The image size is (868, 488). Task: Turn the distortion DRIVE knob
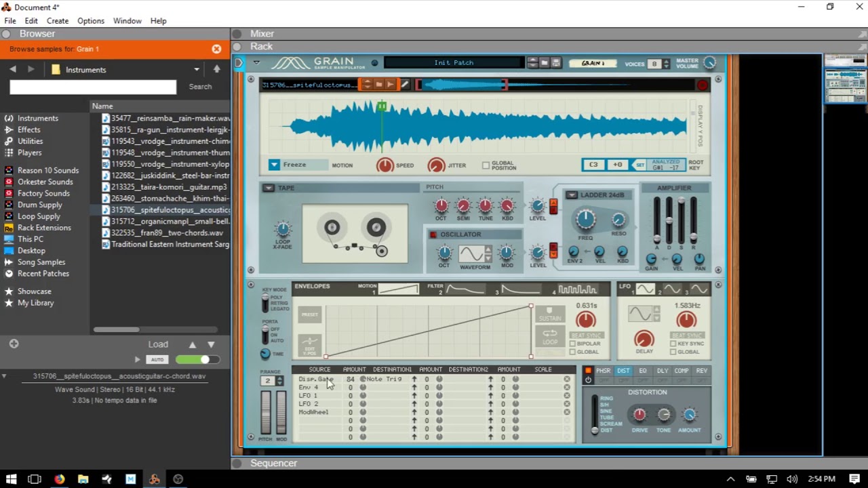tap(639, 414)
